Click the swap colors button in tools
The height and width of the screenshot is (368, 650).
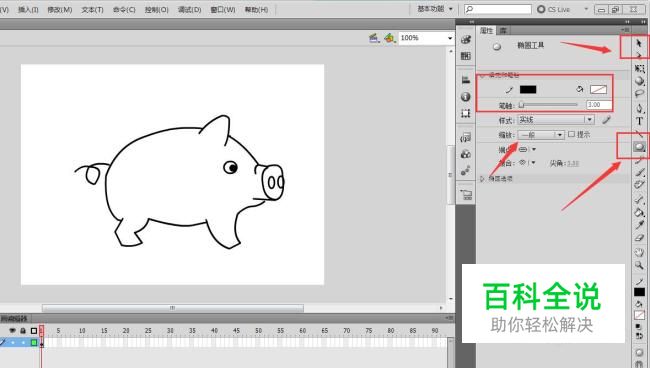tap(639, 336)
